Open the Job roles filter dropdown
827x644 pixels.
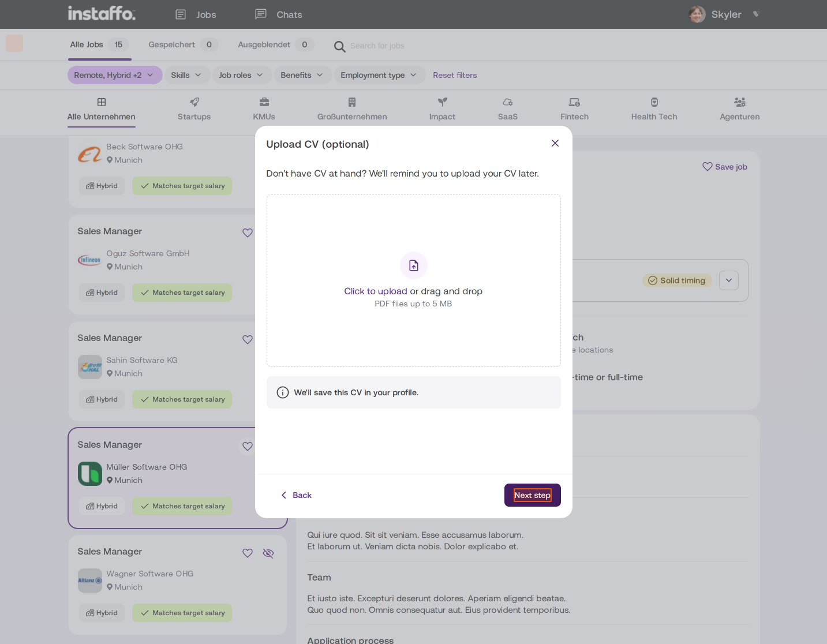click(241, 75)
